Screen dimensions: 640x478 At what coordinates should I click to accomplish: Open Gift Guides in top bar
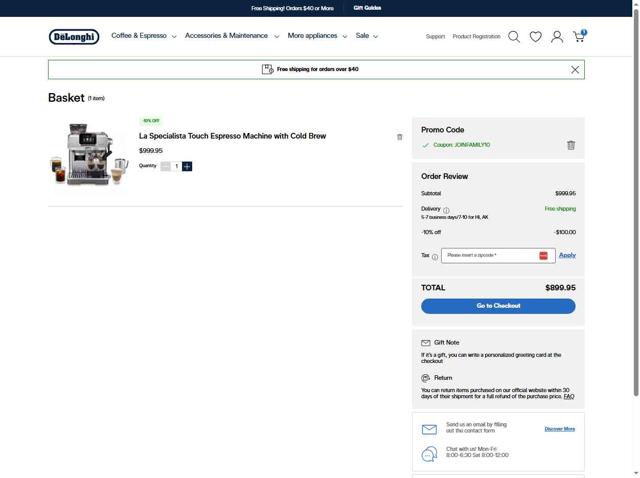coord(367,8)
